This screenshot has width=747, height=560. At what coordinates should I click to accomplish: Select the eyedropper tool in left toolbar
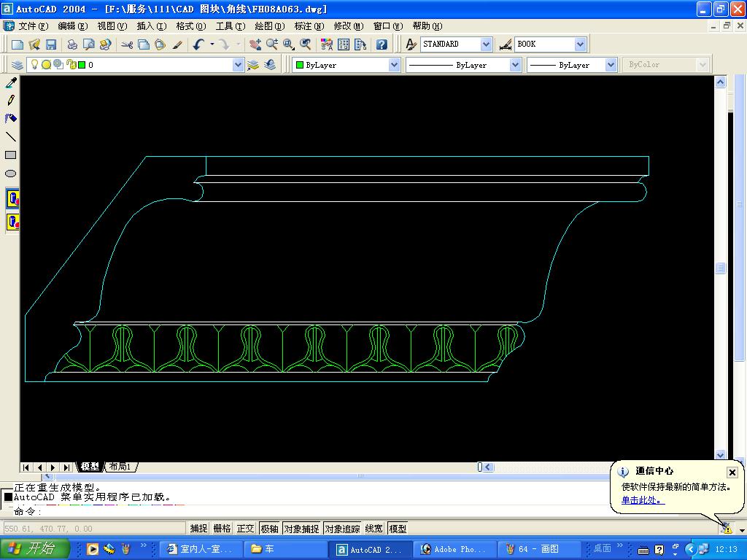pyautogui.click(x=10, y=82)
